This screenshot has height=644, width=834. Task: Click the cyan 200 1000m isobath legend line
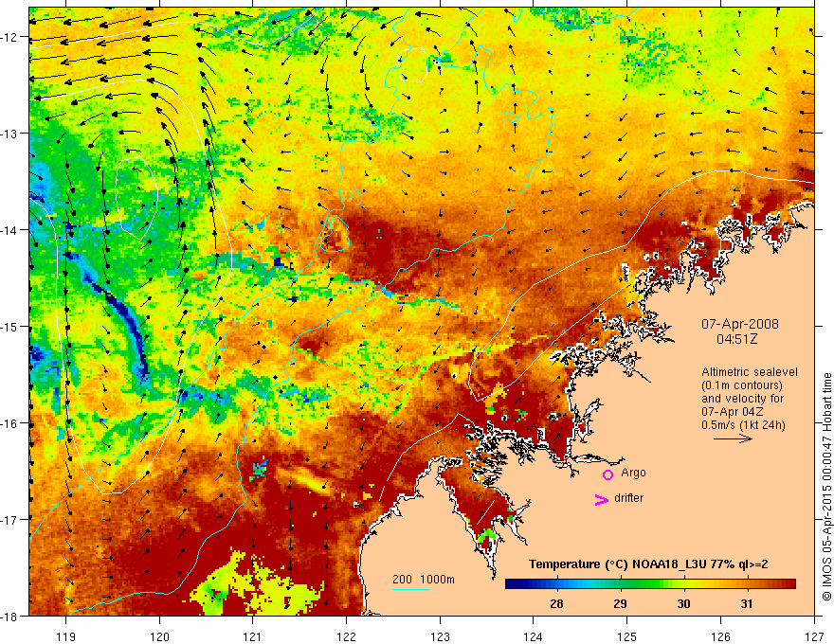point(411,589)
